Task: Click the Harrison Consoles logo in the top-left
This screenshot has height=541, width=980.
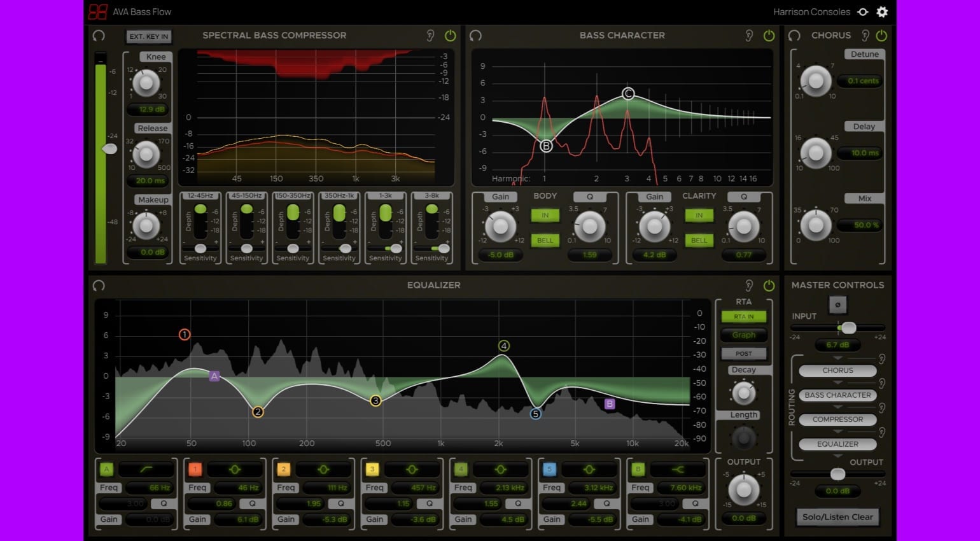Action: point(97,11)
